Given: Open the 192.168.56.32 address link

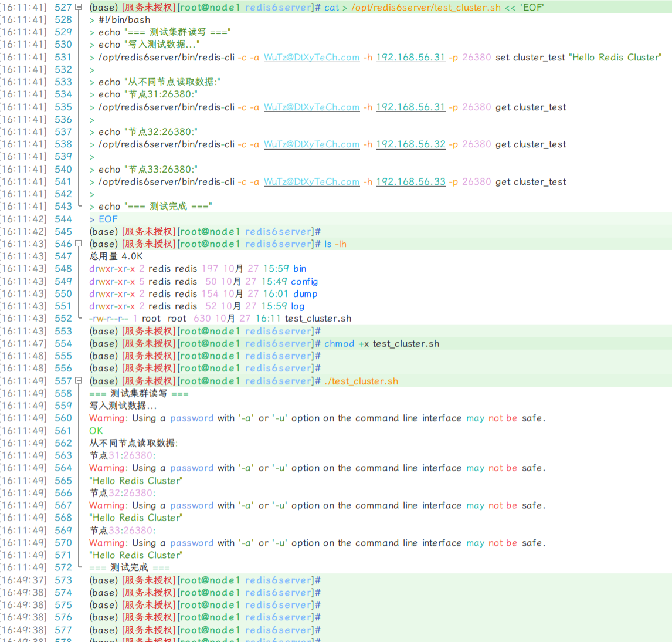Looking at the screenshot, I should [410, 144].
